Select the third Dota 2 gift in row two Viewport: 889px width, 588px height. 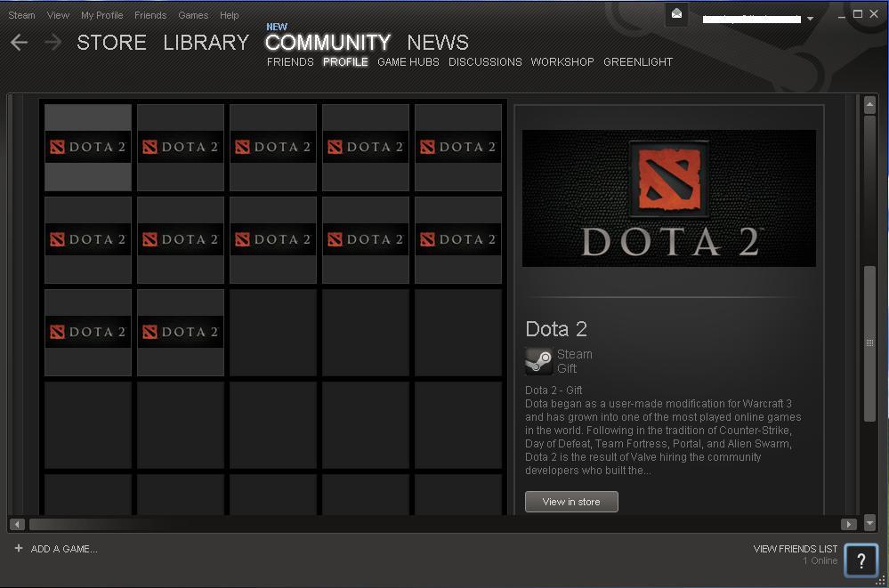point(272,240)
